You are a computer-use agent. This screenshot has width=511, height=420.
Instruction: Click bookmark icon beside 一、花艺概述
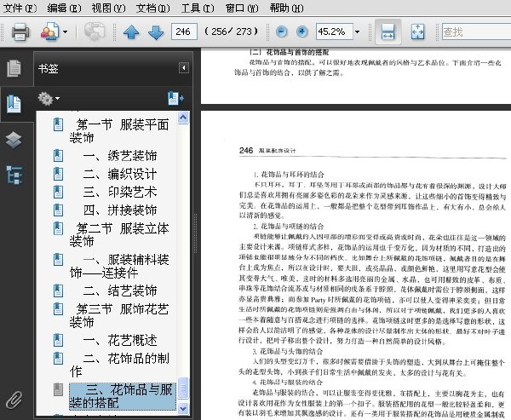click(x=58, y=340)
